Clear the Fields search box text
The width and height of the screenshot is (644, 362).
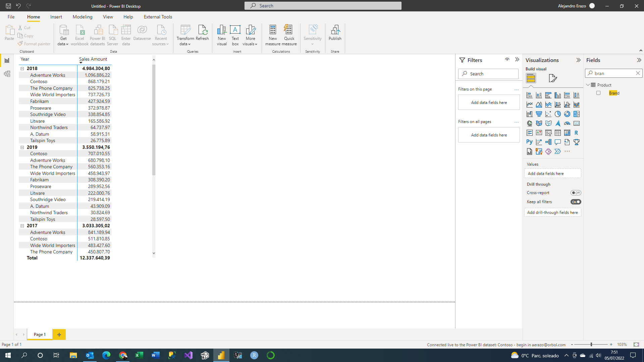(638, 73)
